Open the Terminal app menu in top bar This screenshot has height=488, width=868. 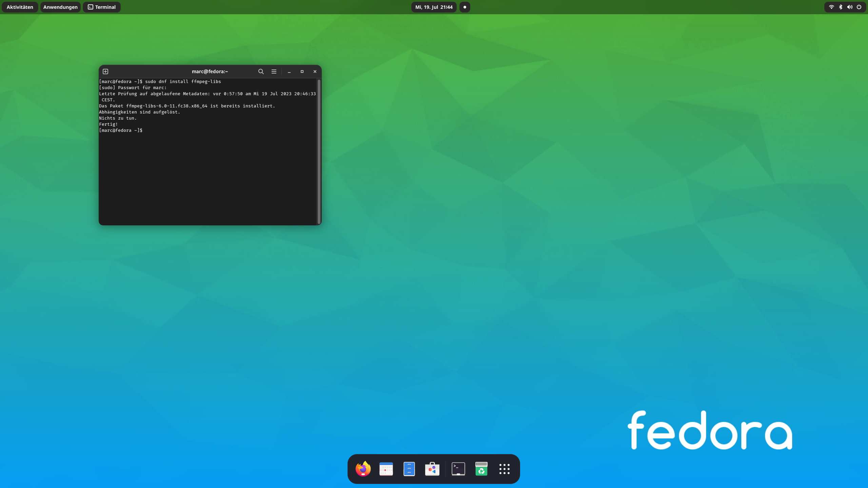point(102,7)
